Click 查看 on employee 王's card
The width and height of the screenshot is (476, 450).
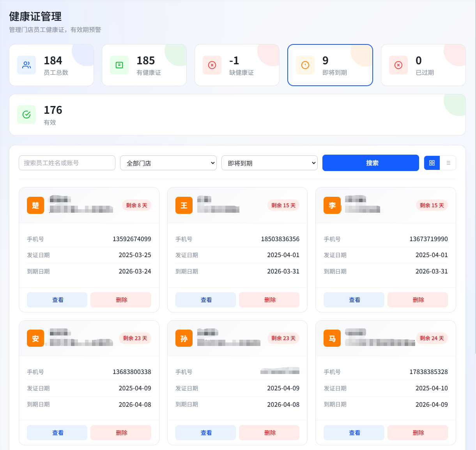[x=205, y=300]
